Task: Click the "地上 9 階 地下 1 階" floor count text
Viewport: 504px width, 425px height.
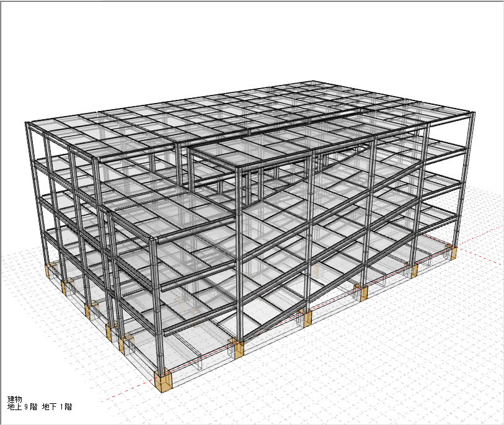Action: click(40, 406)
